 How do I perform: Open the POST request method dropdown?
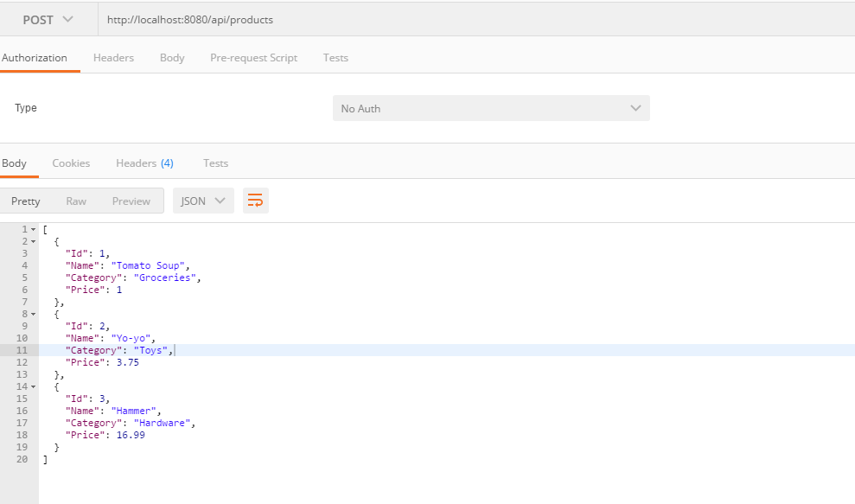48,19
